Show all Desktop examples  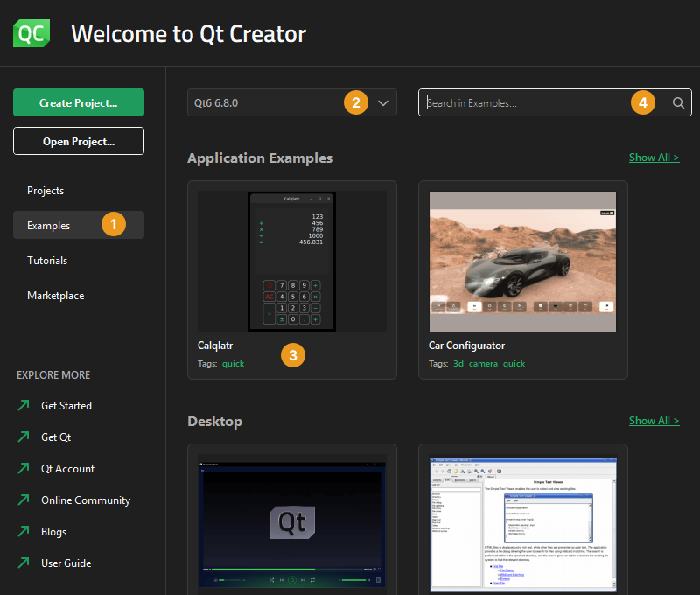(654, 421)
